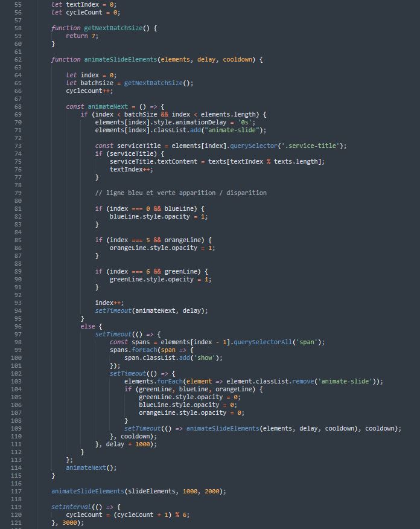Click 'let textIndex = 0;' line
Viewport: 420px width, 529px height.
pos(84,4)
